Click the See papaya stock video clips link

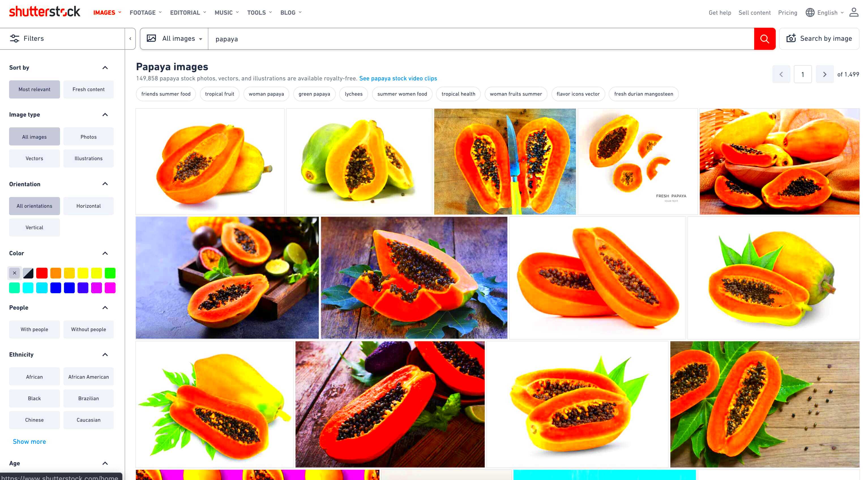click(399, 78)
